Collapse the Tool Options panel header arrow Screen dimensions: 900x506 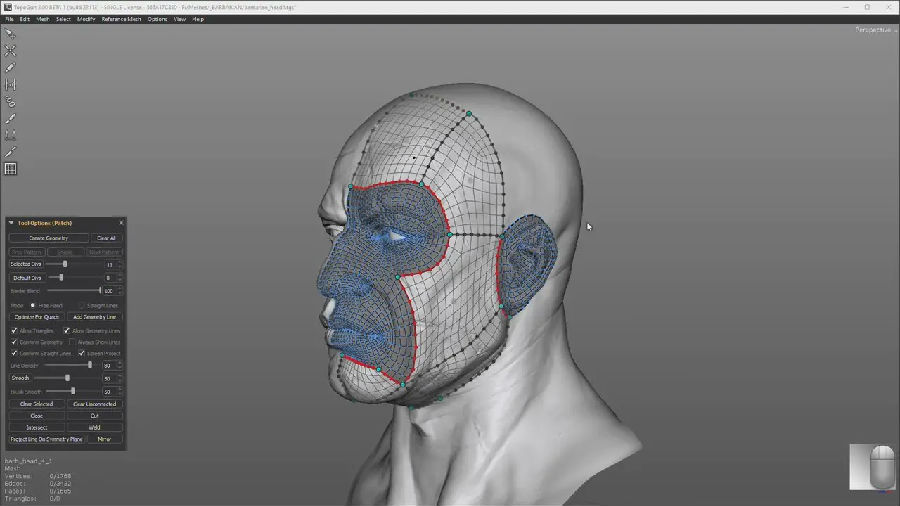point(11,223)
